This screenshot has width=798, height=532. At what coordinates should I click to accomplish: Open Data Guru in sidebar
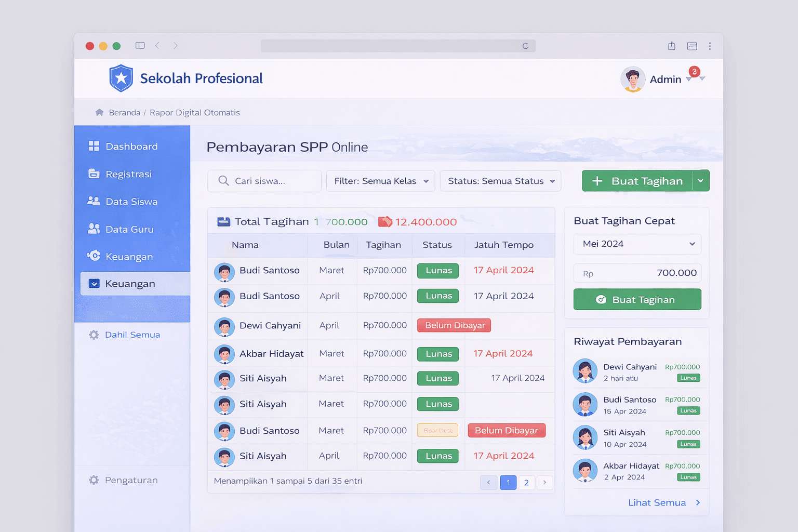[129, 229]
